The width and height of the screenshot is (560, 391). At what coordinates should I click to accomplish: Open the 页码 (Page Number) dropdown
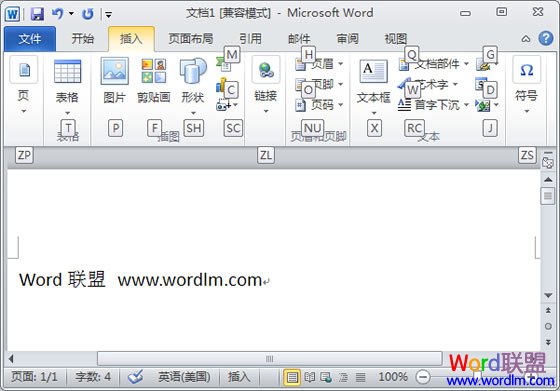click(319, 105)
